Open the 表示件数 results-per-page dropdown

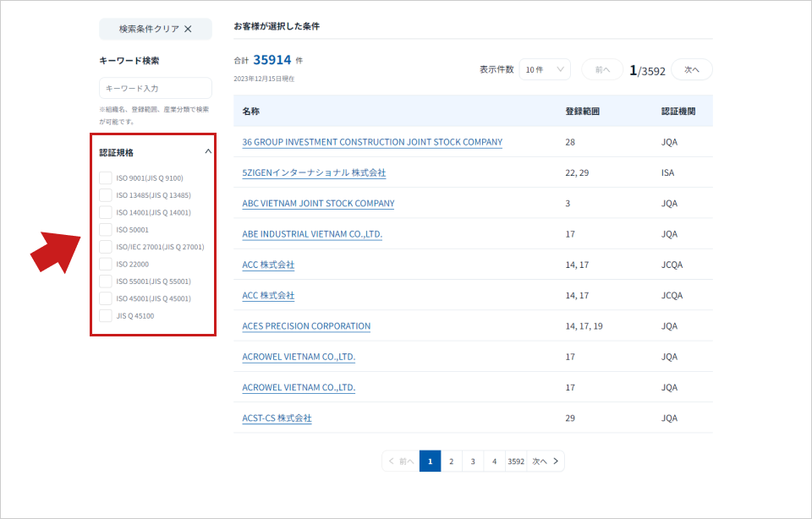[x=544, y=68]
